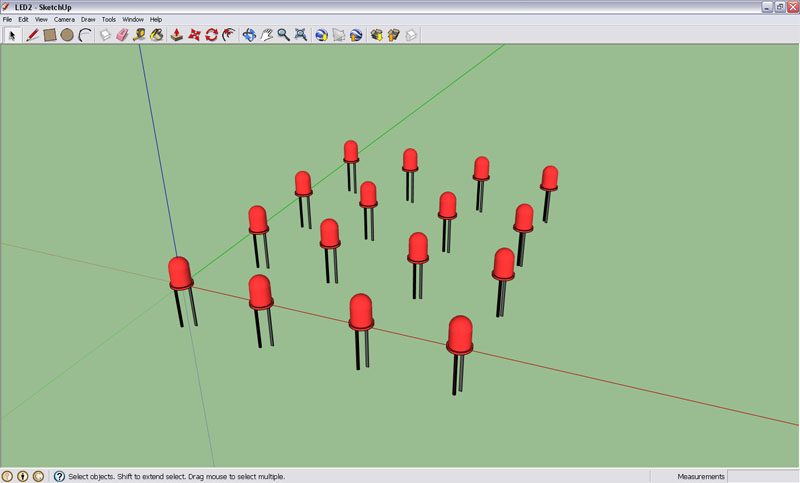
Task: Open the Window menu
Action: [133, 19]
